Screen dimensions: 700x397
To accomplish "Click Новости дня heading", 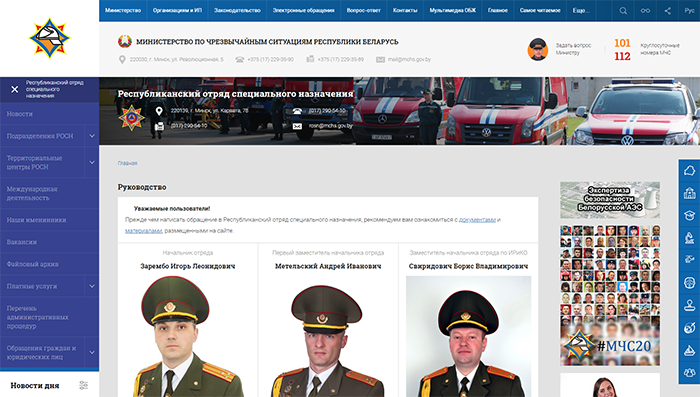I will [35, 385].
